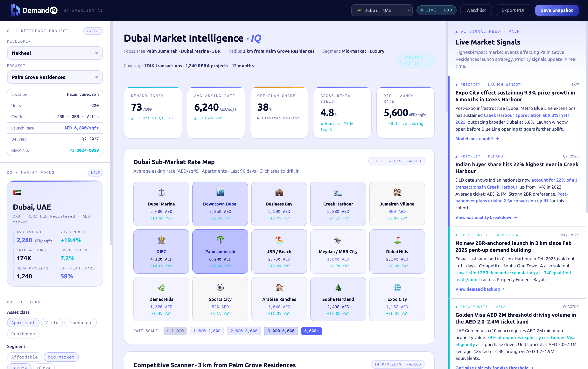Image resolution: width=588 pixels, height=369 pixels.
Task: Toggle the Penthouse asset class filter
Action: click(x=23, y=334)
